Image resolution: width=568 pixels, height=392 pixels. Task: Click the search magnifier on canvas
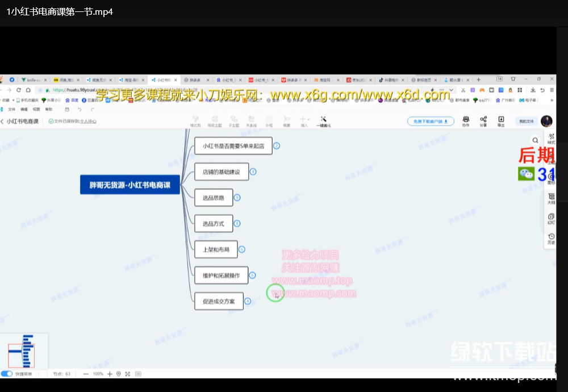536,140
